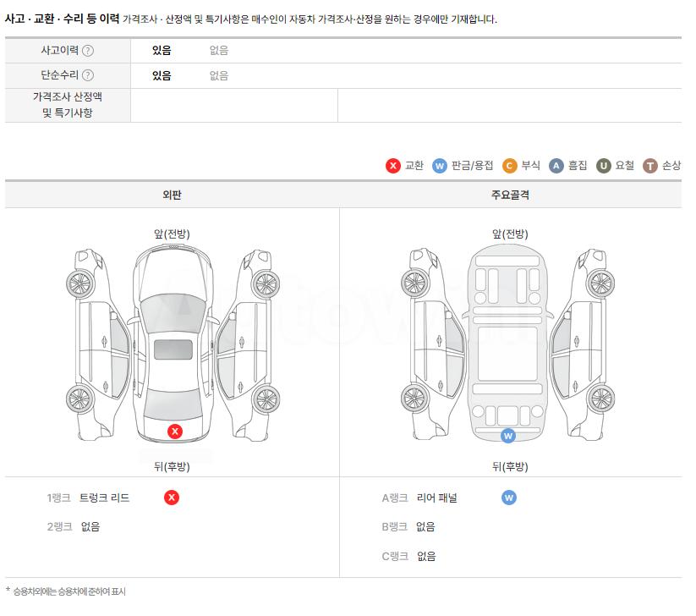Click the blue W marker on rear frame
696x616 pixels.
[x=508, y=436]
